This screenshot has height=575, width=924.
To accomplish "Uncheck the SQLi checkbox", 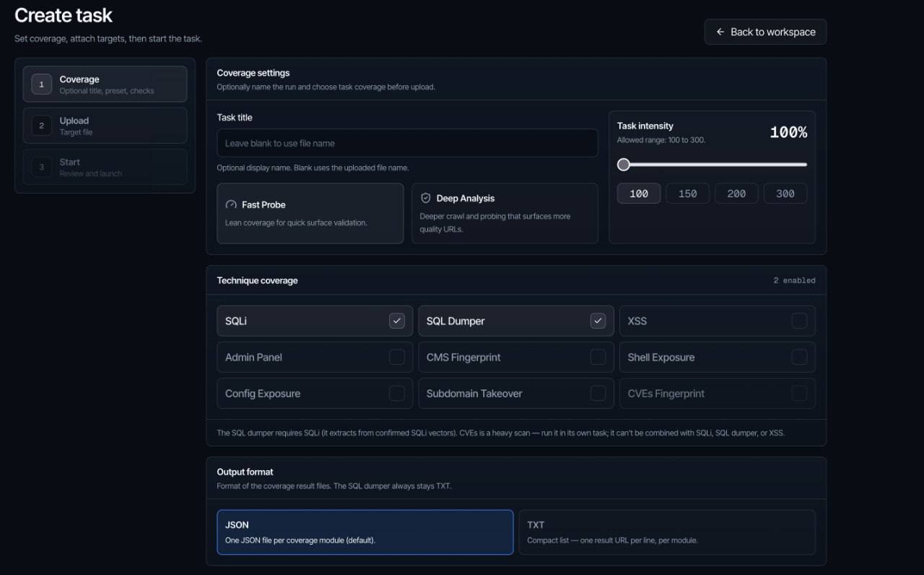I will pyautogui.click(x=397, y=321).
